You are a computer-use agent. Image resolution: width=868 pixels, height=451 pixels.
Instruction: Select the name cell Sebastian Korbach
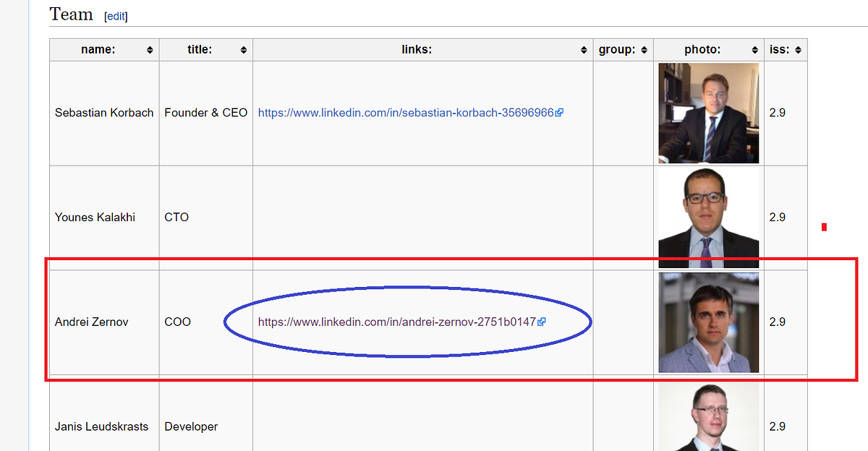coord(104,113)
